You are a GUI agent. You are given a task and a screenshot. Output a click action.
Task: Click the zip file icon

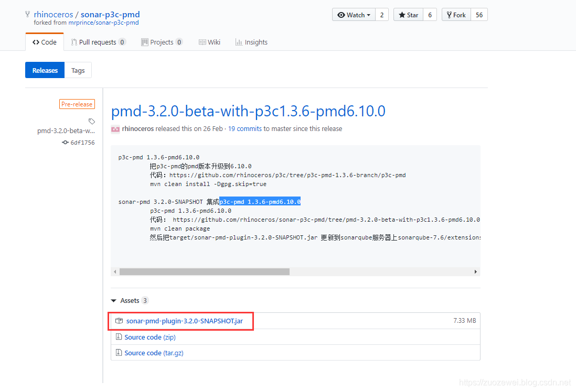(119, 336)
